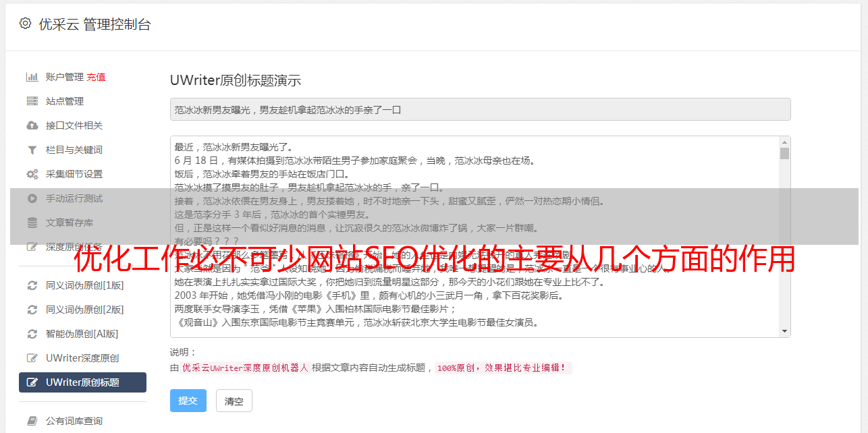The image size is (868, 433).
Task: Click the edit icon for UWriter深度原创
Action: point(32,358)
